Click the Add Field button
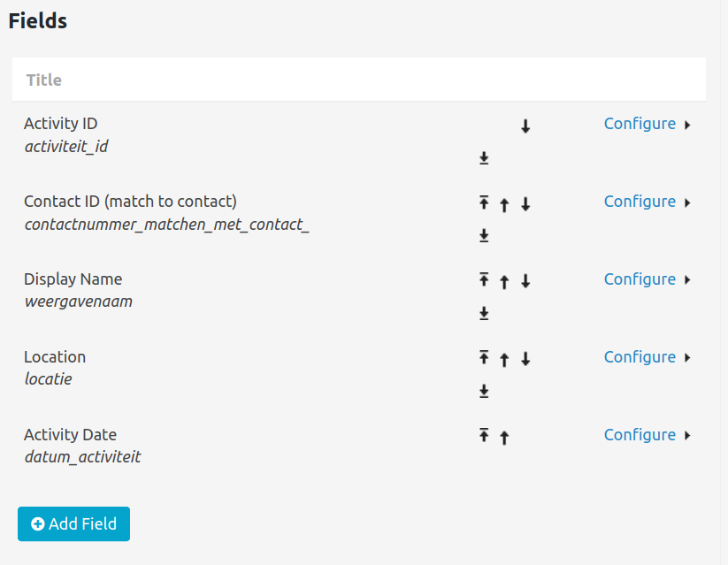Viewport: 728px width, 565px height. [x=73, y=523]
